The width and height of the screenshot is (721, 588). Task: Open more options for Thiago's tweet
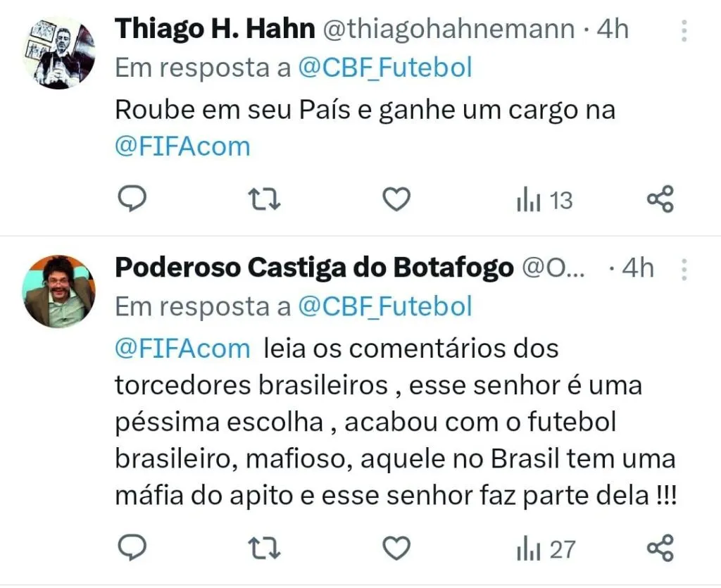click(x=684, y=30)
